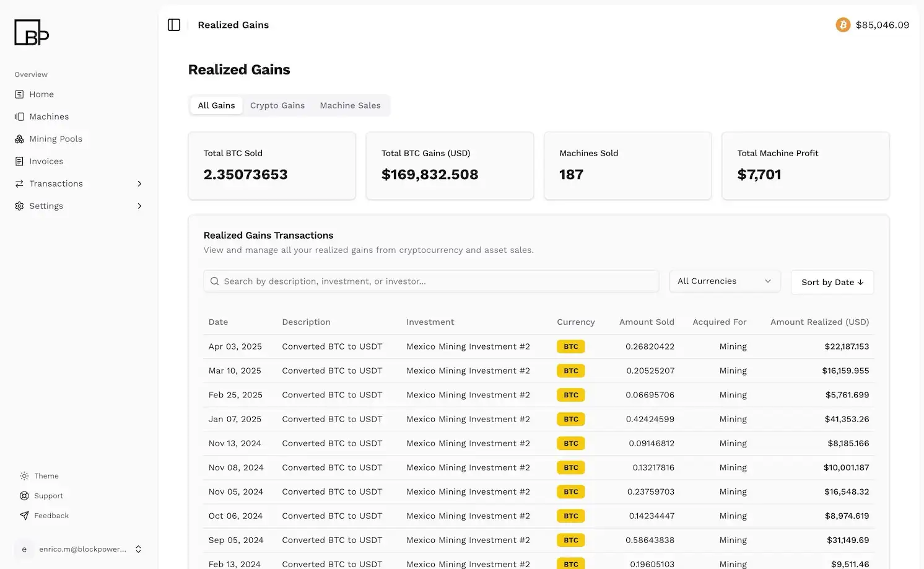This screenshot has width=924, height=569.
Task: Click the Home sidebar icon
Action: tap(19, 94)
